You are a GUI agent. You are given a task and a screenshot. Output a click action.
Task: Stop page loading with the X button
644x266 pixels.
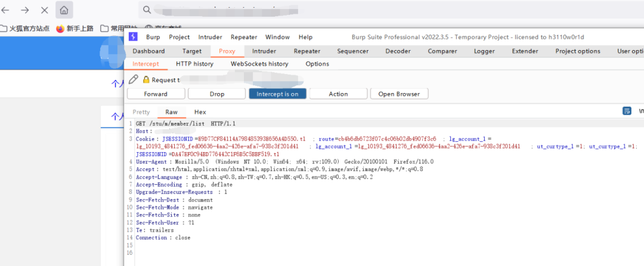point(44,10)
